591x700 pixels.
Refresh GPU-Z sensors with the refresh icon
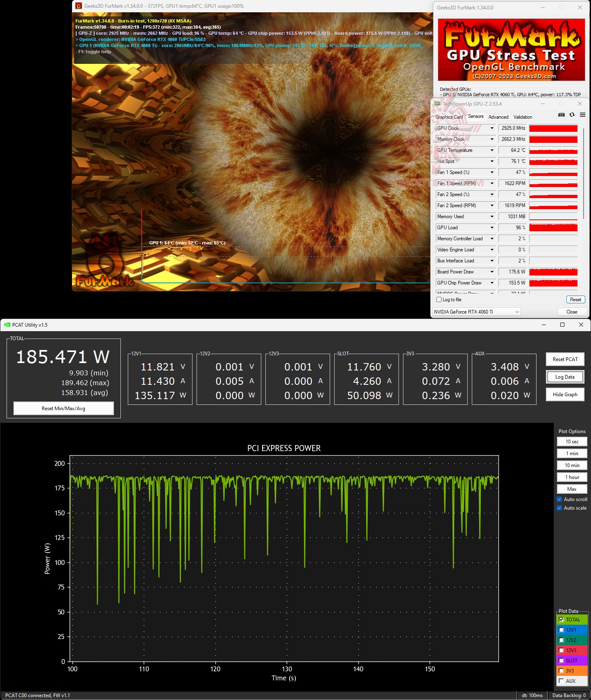tap(572, 115)
